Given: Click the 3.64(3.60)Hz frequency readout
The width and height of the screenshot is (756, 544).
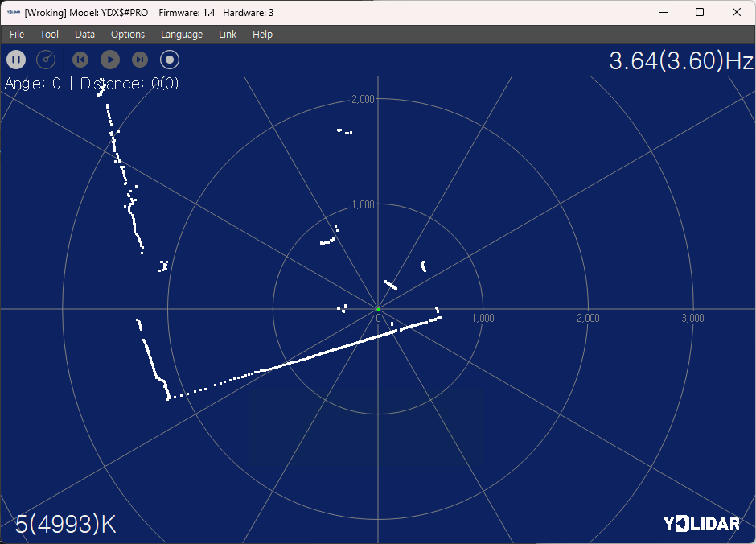Looking at the screenshot, I should pyautogui.click(x=681, y=61).
